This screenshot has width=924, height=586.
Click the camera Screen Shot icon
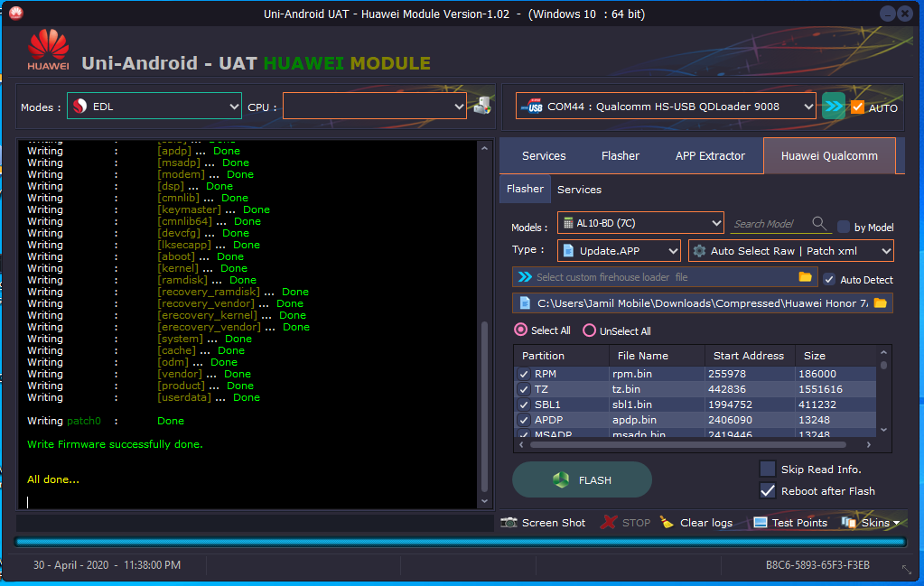[509, 523]
